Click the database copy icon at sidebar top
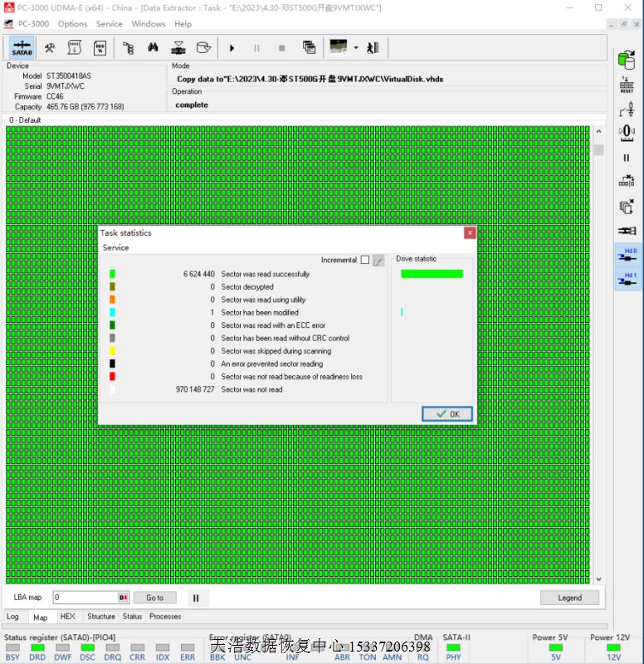Viewport: 644px width, 664px height. coord(627,60)
